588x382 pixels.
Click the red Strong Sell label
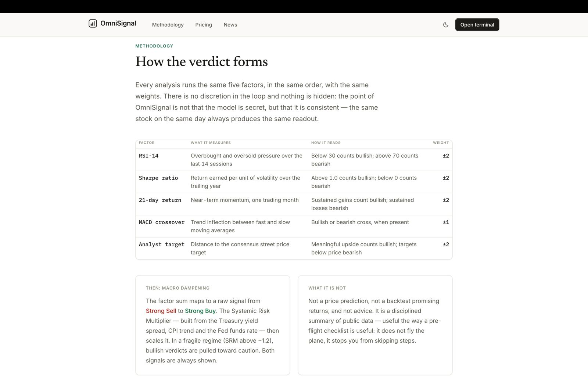[x=161, y=311]
